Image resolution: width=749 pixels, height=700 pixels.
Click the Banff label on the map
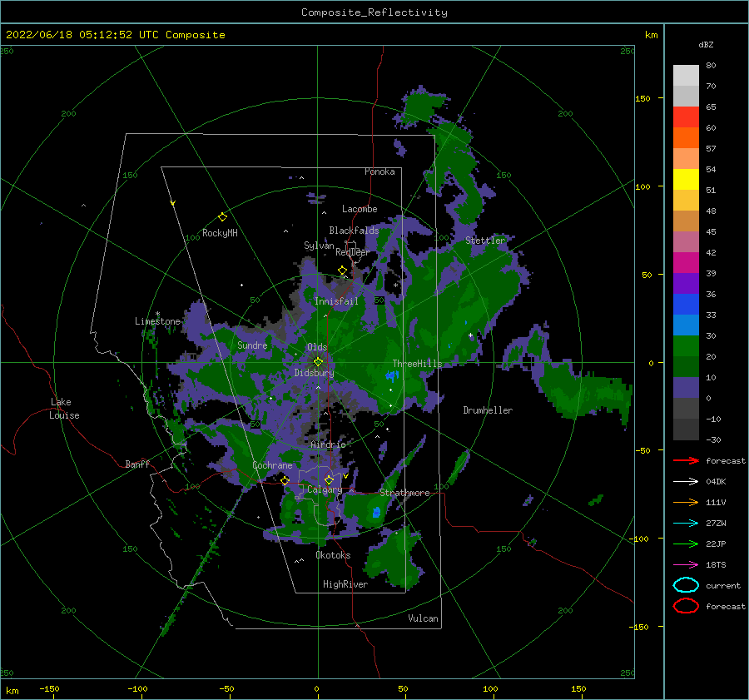point(137,464)
